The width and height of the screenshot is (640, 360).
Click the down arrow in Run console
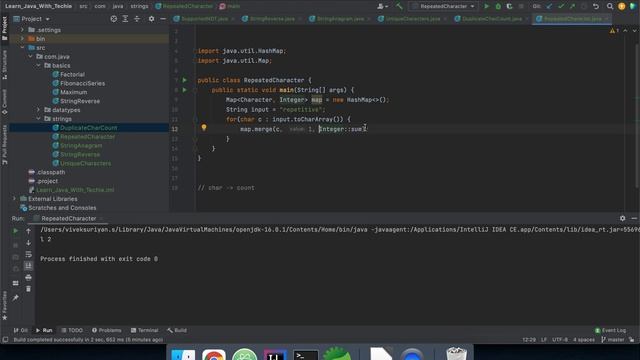pyautogui.click(x=28, y=243)
